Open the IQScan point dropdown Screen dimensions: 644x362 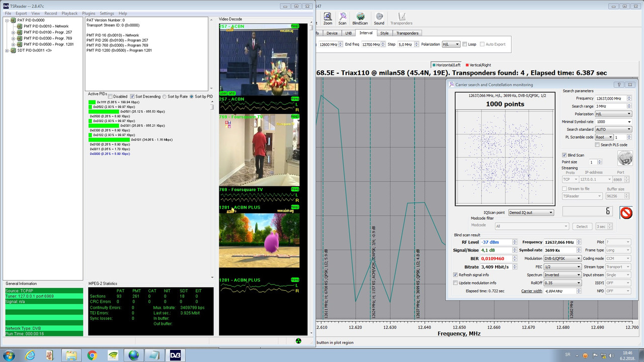pyautogui.click(x=531, y=213)
